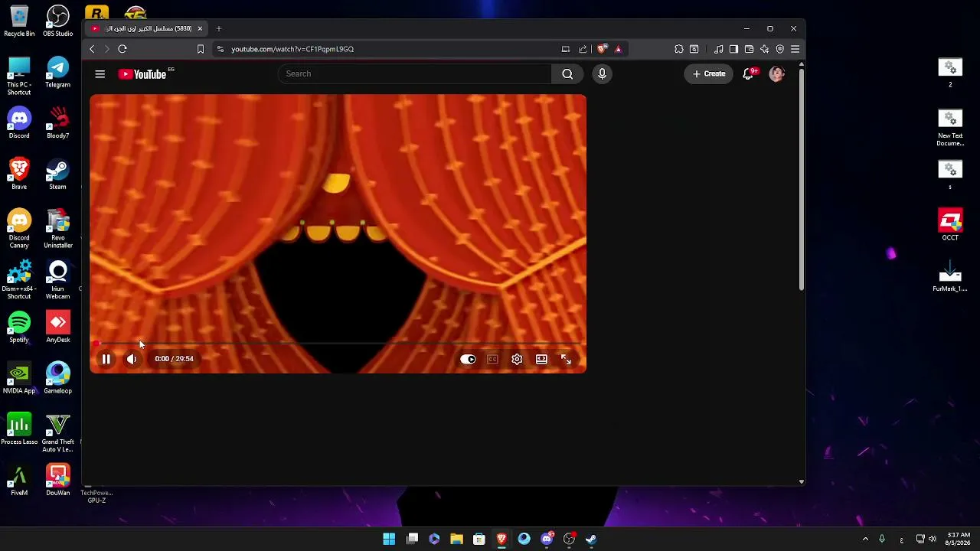Select the FiveM desktop shortcut
Screen dimensions: 980x551
pyautogui.click(x=19, y=481)
